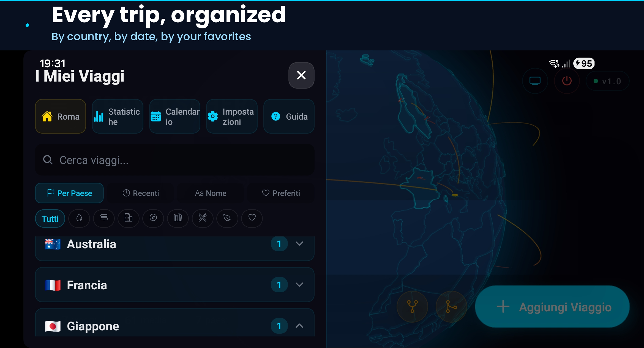
Task: Sort trips by Recenti
Action: [x=141, y=193]
